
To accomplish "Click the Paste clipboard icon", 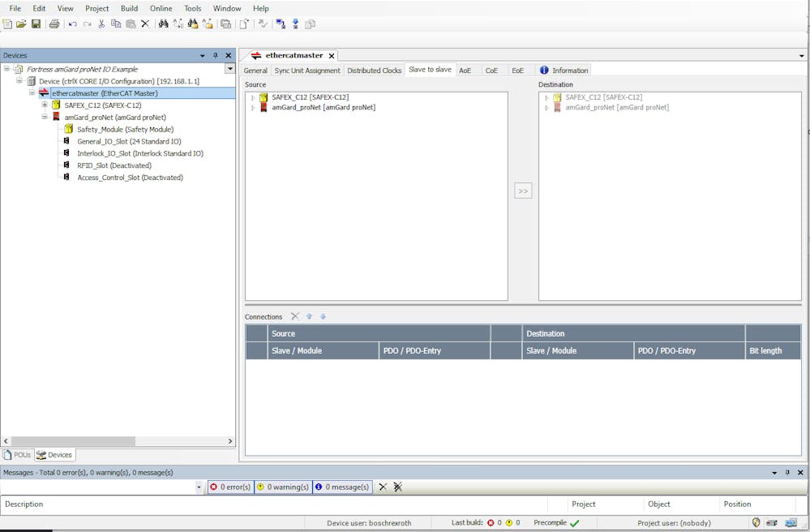I will coord(131,24).
